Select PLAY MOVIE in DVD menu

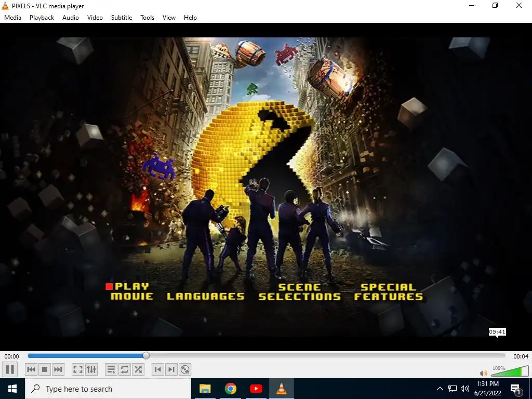pyautogui.click(x=131, y=291)
